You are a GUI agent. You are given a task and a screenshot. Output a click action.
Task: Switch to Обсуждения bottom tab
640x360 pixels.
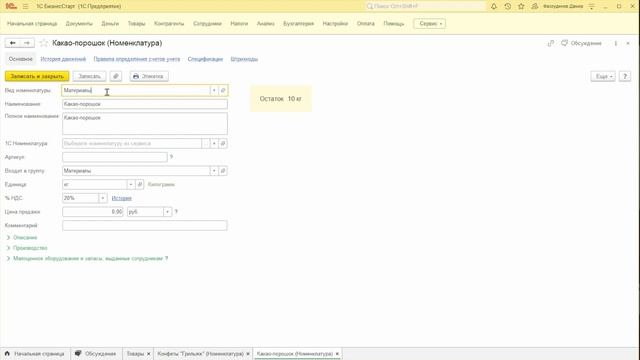pyautogui.click(x=96, y=354)
